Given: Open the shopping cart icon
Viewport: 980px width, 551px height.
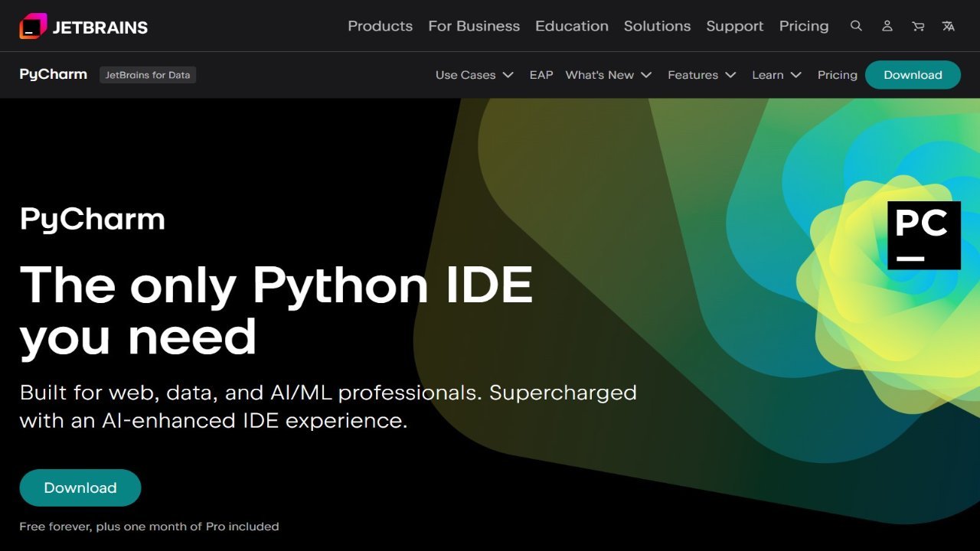Looking at the screenshot, I should [x=918, y=26].
